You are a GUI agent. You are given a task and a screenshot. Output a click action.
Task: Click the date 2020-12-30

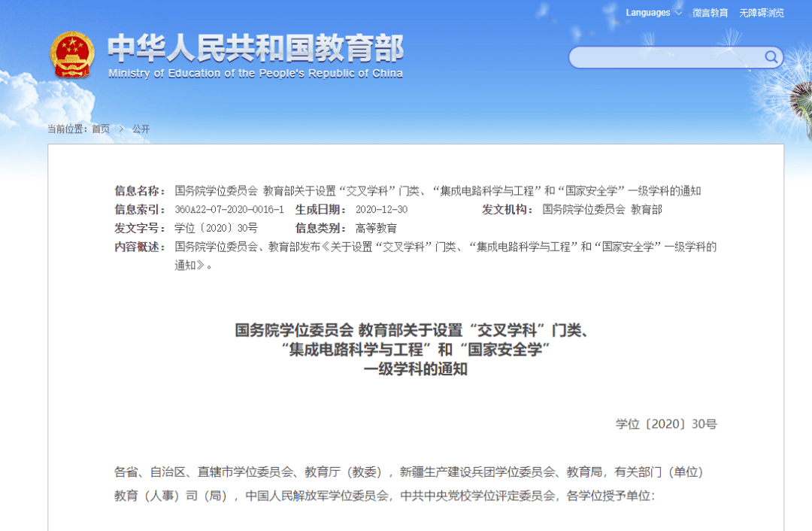[x=381, y=210]
